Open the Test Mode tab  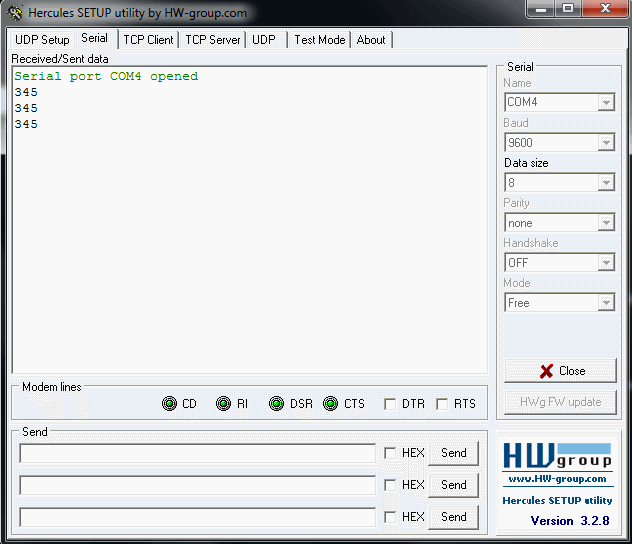click(320, 40)
